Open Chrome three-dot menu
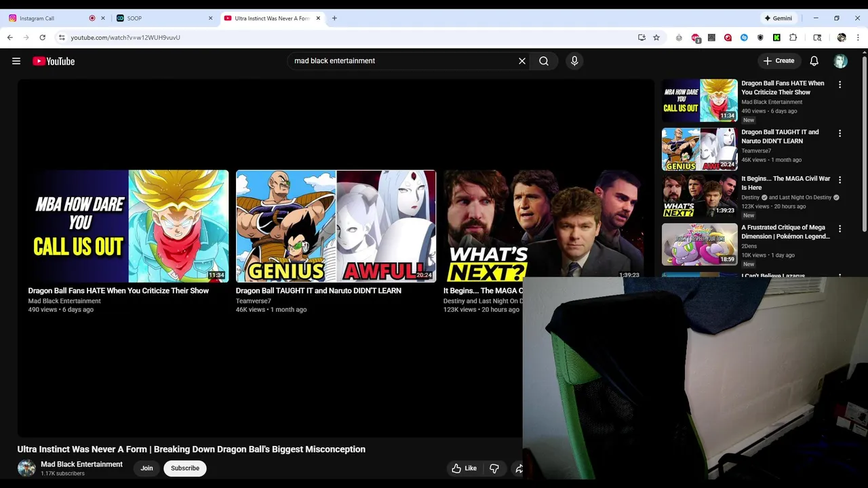The width and height of the screenshot is (868, 488). pos(858,37)
